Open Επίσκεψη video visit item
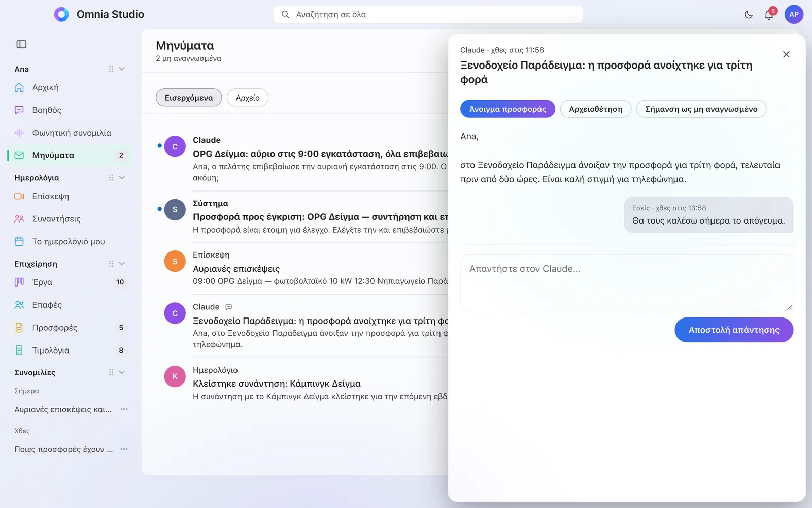The width and height of the screenshot is (812, 508). point(70,196)
